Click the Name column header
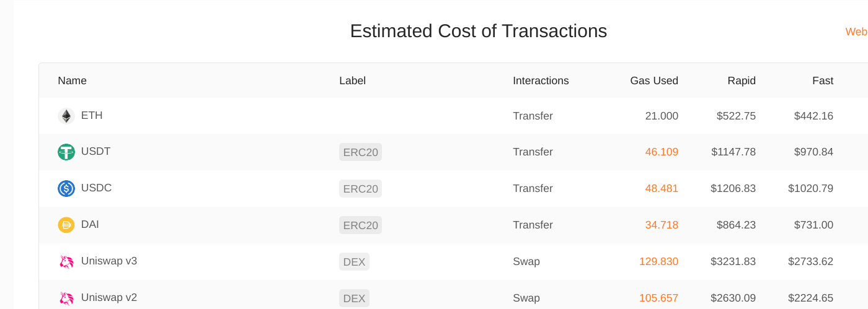Image resolution: width=868 pixels, height=309 pixels. pyautogui.click(x=72, y=81)
